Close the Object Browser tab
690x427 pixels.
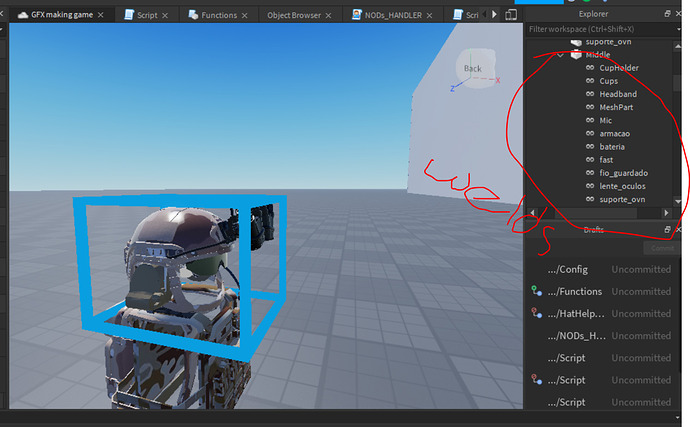click(328, 15)
